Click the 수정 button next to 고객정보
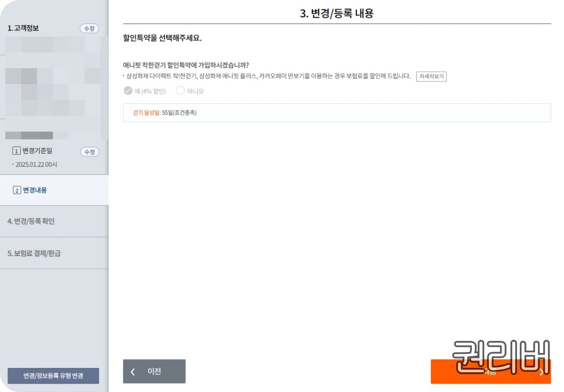Image resolution: width=564 pixels, height=392 pixels. [x=89, y=29]
